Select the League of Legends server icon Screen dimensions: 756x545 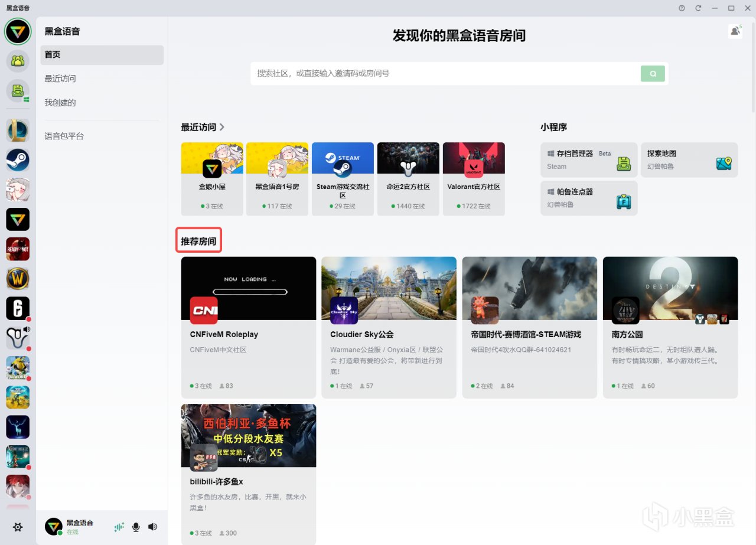[x=18, y=130]
